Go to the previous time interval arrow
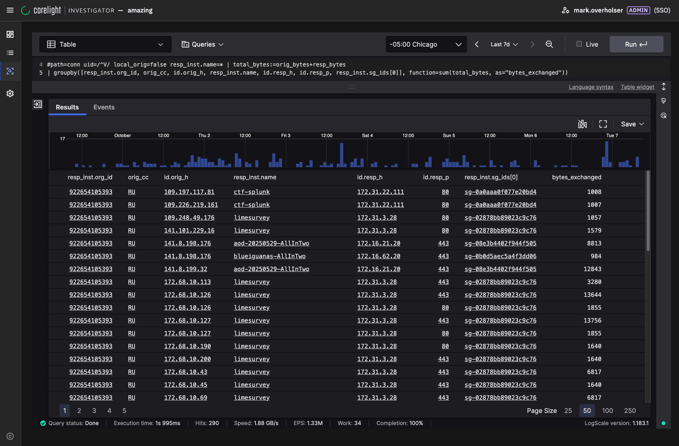The image size is (679, 446). pos(477,44)
